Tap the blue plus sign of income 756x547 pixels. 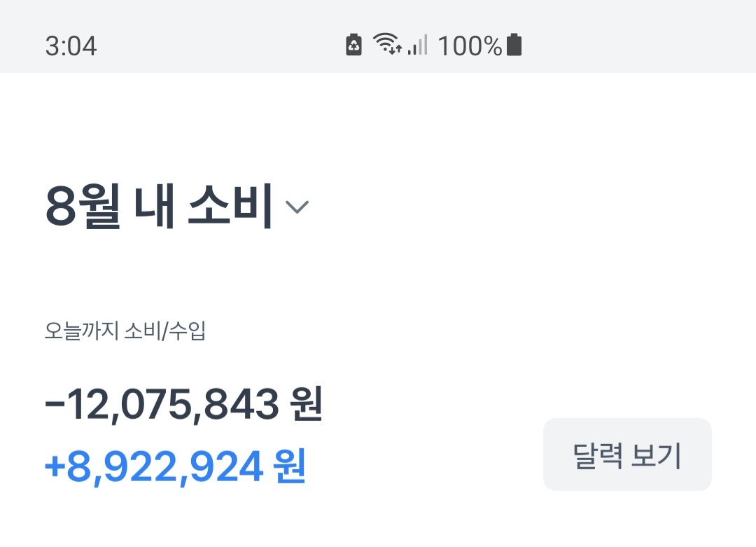click(x=55, y=466)
